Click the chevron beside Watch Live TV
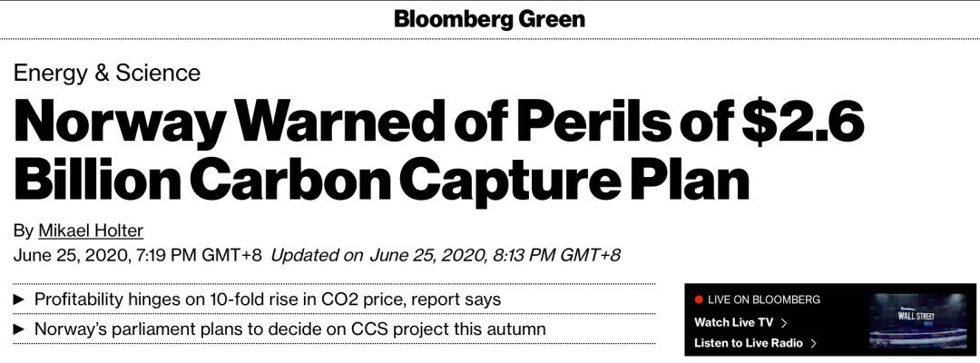Viewport: 980px width, 363px height. (784, 323)
